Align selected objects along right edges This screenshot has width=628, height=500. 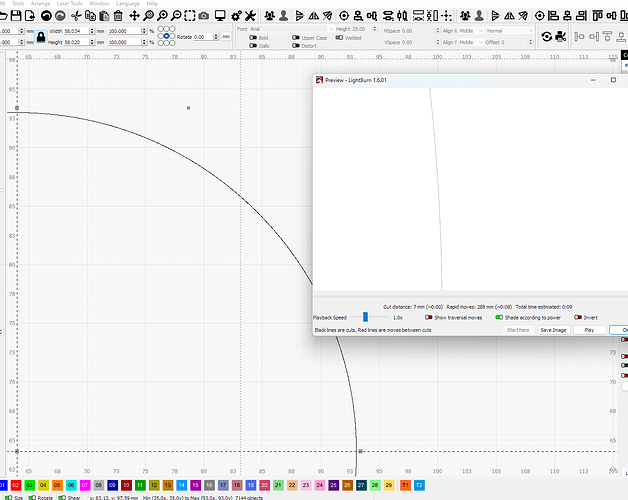click(581, 16)
